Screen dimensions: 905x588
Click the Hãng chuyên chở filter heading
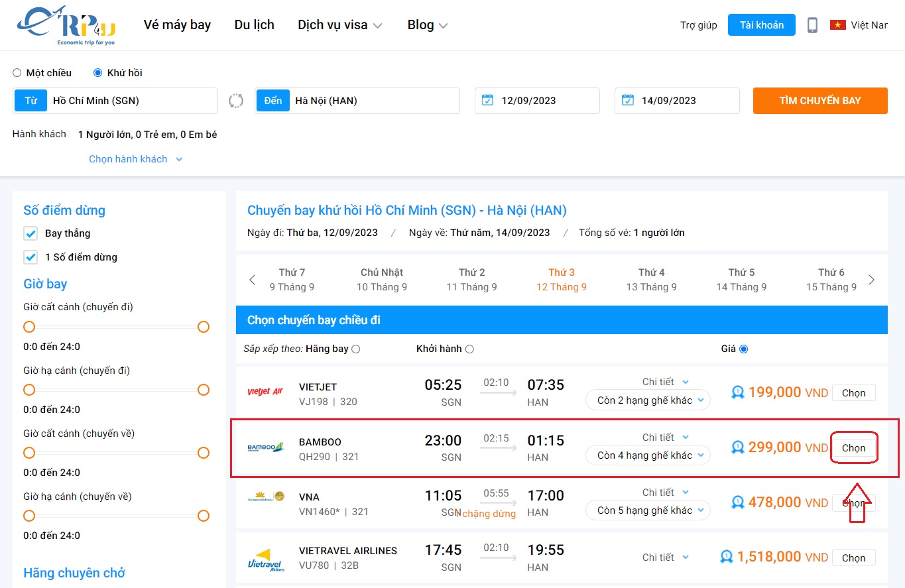pos(74,573)
